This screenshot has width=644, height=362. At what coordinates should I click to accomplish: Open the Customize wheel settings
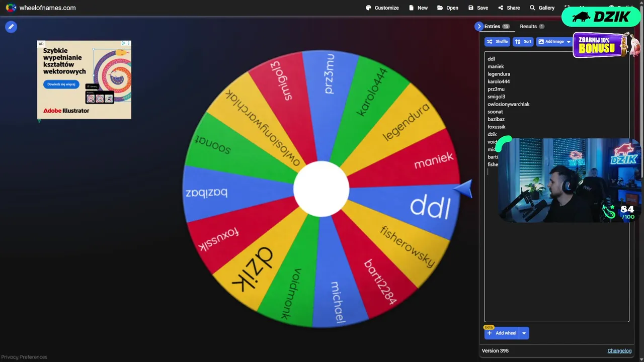coord(382,8)
